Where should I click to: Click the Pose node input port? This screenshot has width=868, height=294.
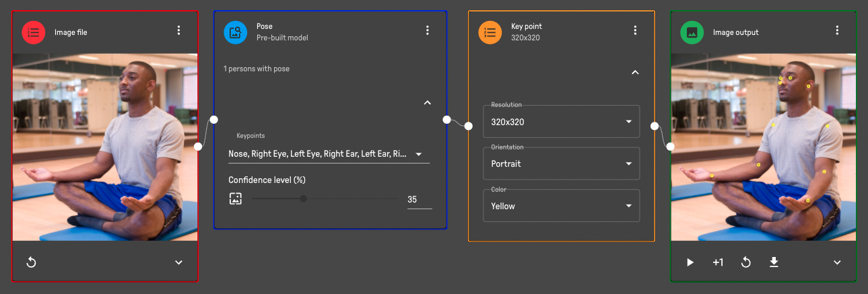coord(214,120)
